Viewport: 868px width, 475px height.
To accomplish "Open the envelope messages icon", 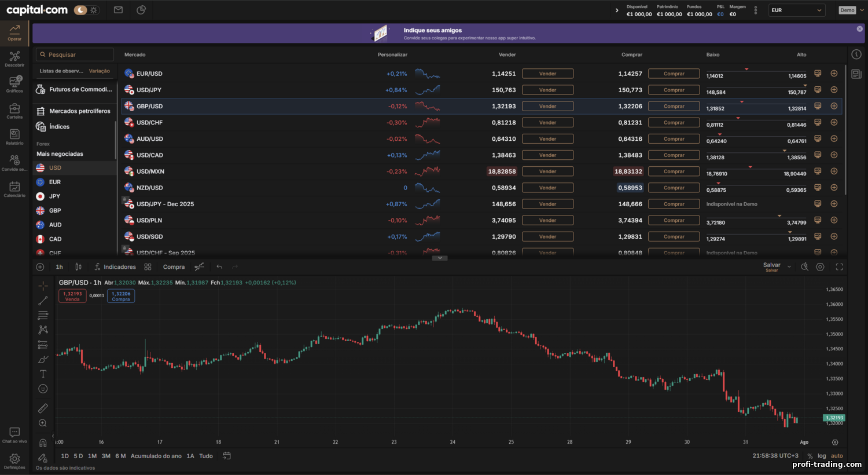I will click(x=118, y=10).
